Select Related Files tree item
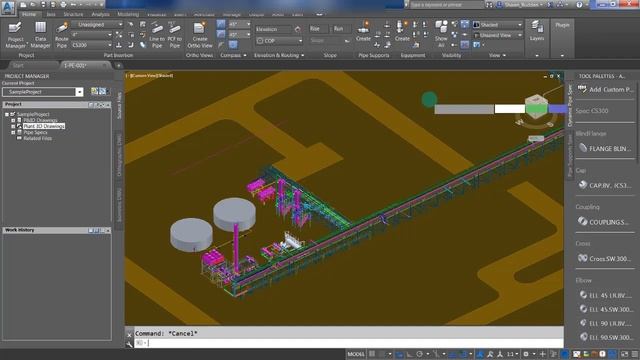Image resolution: width=640 pixels, height=360 pixels. [x=38, y=138]
